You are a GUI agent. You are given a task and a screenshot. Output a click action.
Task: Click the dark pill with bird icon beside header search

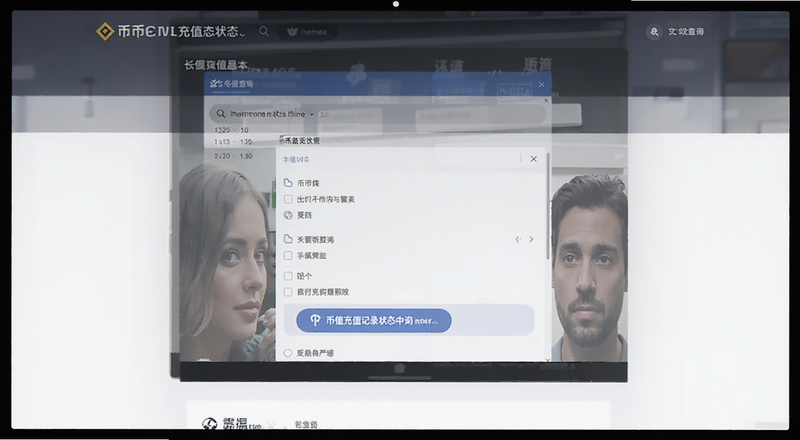pyautogui.click(x=307, y=32)
